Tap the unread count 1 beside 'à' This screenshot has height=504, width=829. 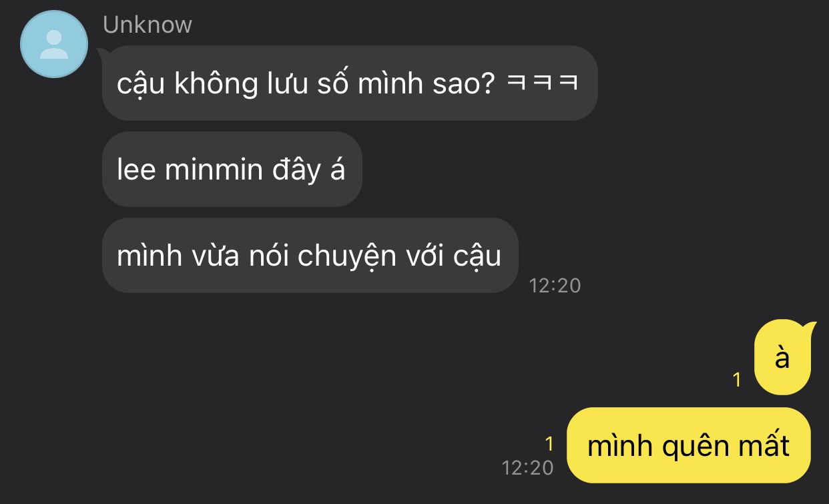[737, 380]
